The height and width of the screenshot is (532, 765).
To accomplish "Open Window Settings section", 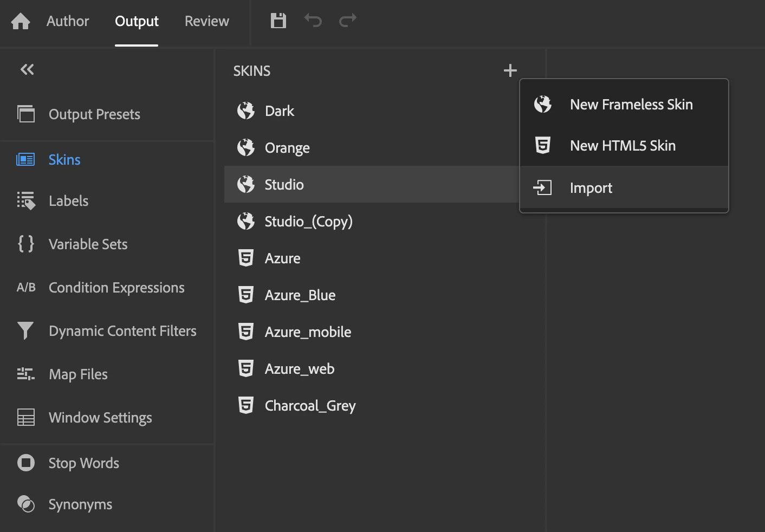I will click(100, 418).
